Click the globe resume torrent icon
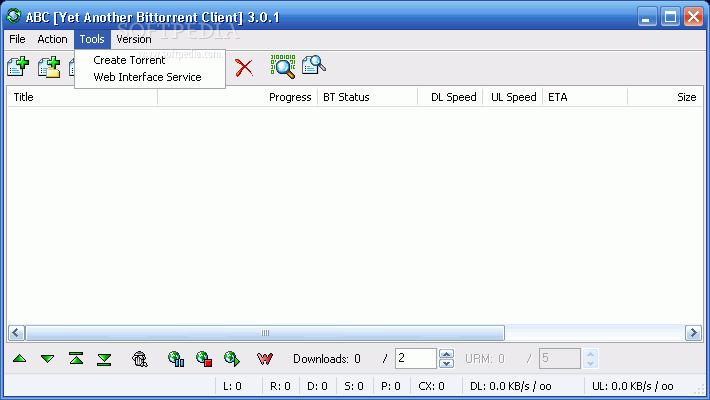The image size is (710, 400). 232,359
